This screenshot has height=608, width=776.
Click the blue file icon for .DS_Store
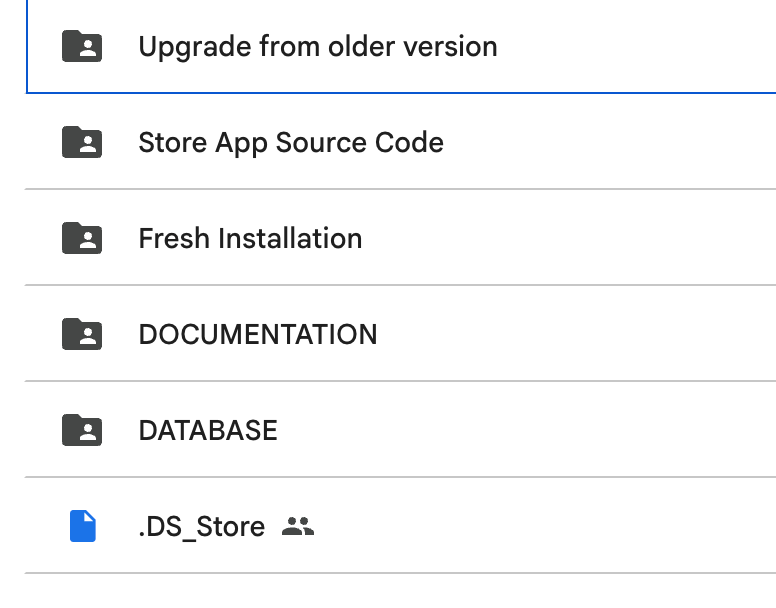pyautogui.click(x=83, y=526)
